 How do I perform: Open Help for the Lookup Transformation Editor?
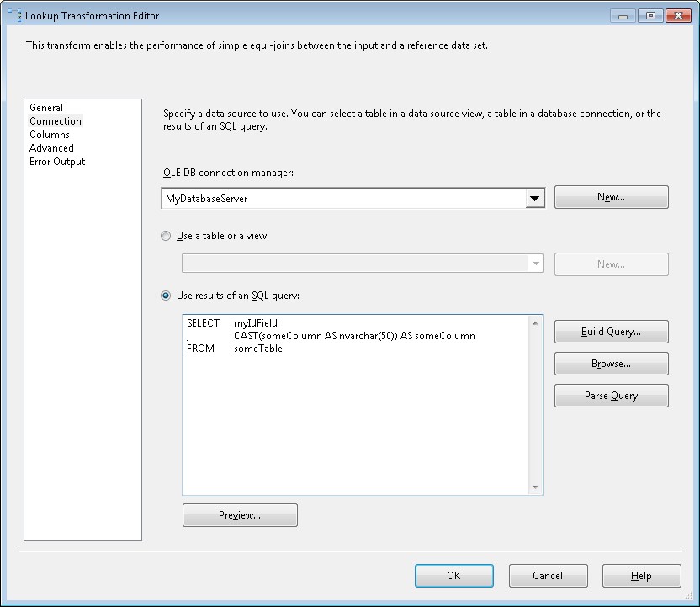(x=641, y=576)
